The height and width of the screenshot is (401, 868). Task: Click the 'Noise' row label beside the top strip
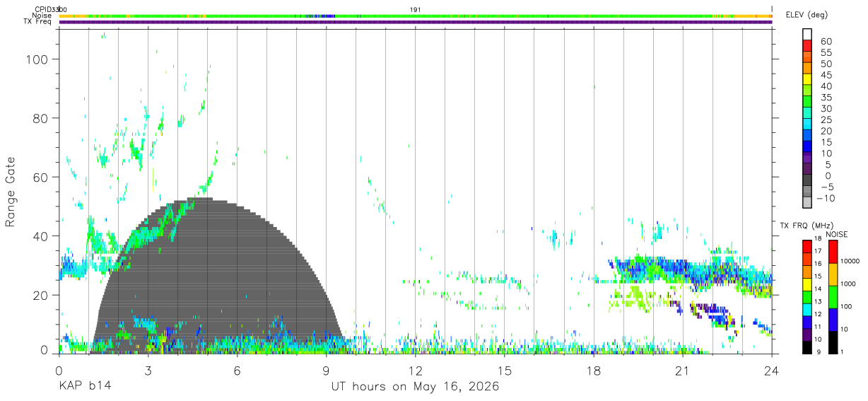[42, 16]
